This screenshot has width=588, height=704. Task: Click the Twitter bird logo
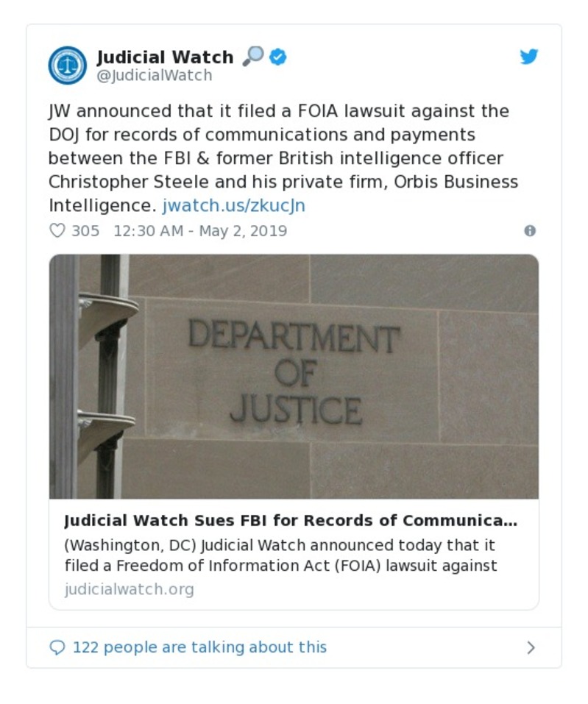click(529, 57)
